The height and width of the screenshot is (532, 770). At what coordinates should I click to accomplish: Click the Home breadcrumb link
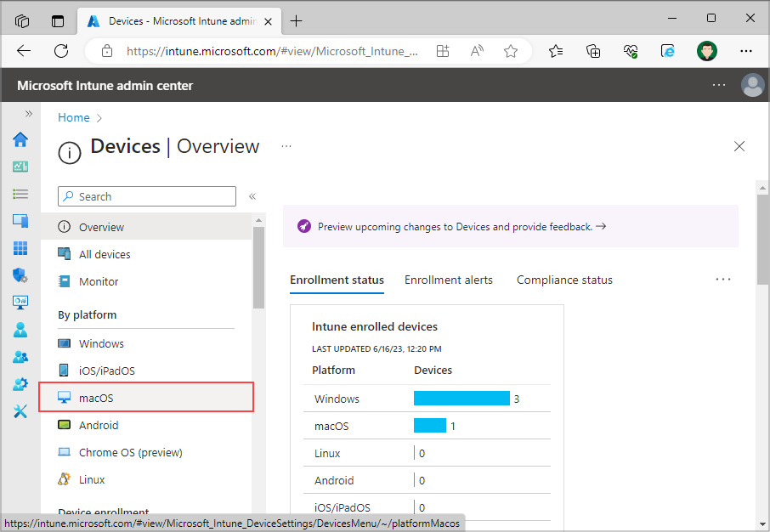(74, 117)
